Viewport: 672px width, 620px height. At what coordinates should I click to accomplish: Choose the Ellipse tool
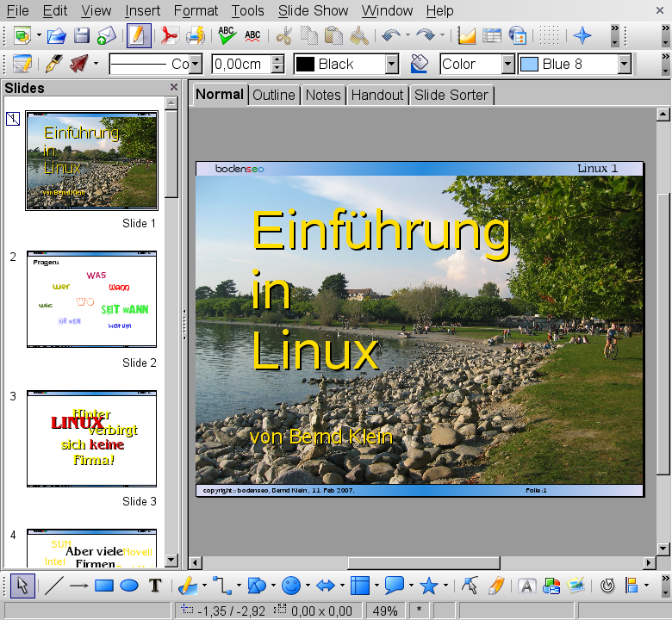coord(129,586)
